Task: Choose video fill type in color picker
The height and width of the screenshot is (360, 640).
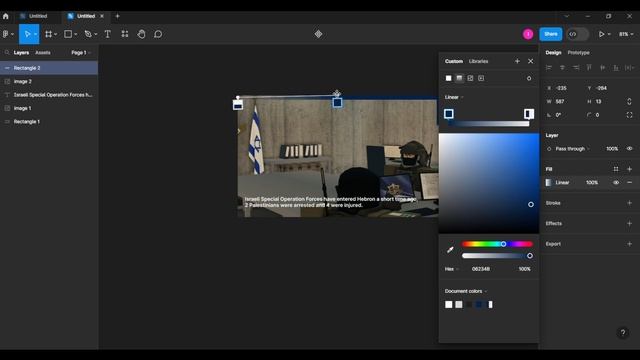Action: coord(481,78)
